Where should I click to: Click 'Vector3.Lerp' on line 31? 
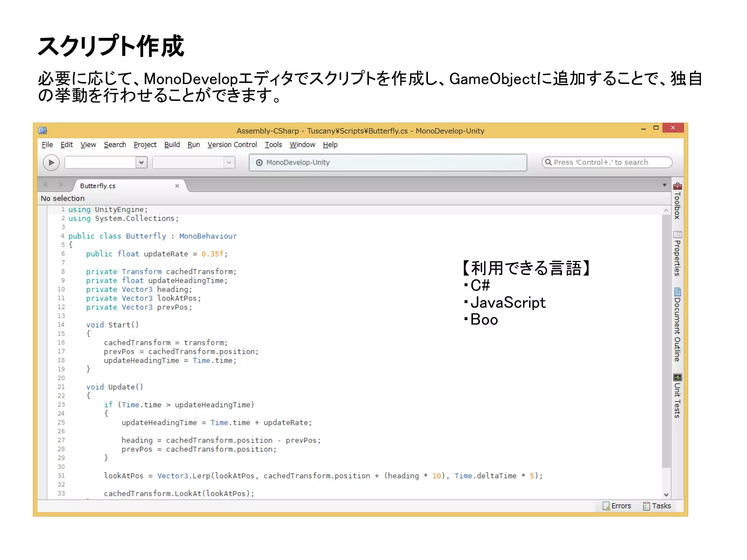[184, 476]
